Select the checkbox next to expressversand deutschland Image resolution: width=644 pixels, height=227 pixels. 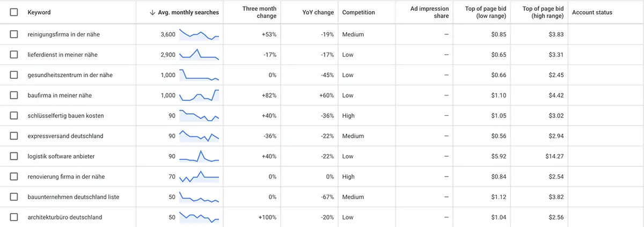[14, 136]
